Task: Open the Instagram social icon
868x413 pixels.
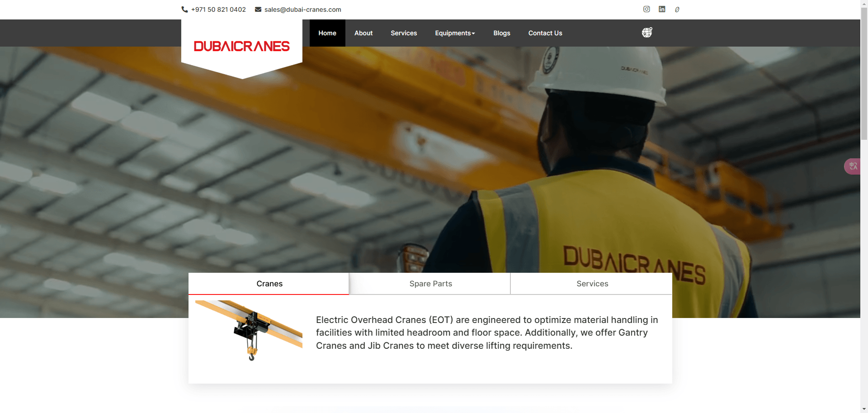Action: (x=646, y=9)
